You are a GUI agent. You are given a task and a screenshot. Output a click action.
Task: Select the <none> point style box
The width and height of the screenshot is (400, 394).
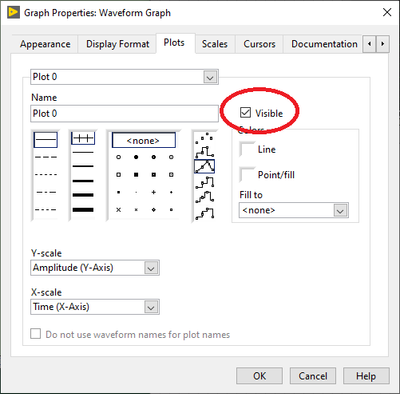pos(144,140)
